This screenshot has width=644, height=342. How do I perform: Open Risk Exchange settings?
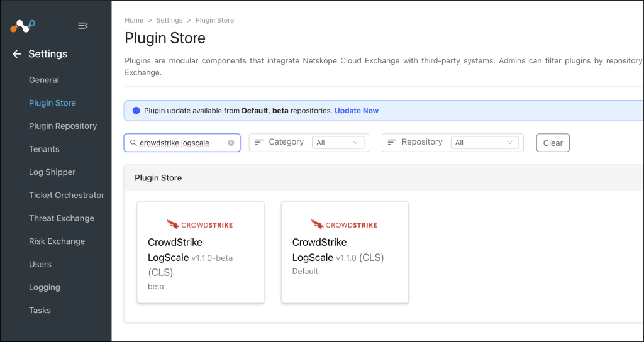click(x=57, y=241)
